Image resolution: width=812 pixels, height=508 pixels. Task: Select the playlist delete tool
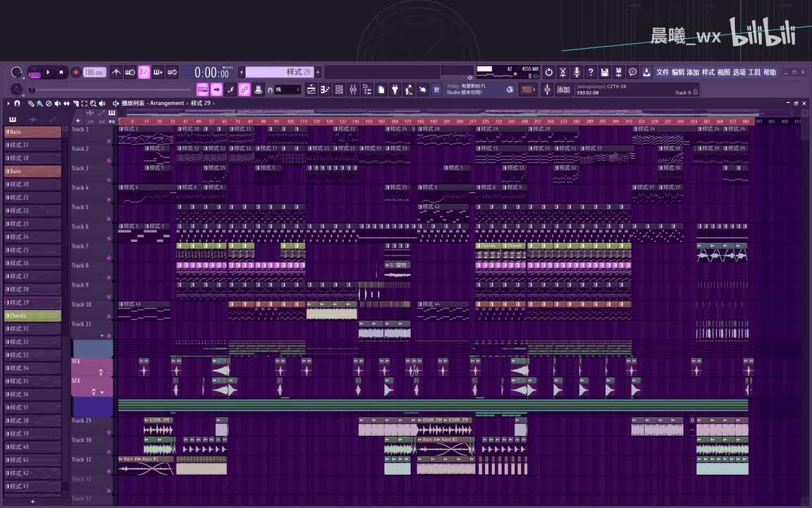49,103
